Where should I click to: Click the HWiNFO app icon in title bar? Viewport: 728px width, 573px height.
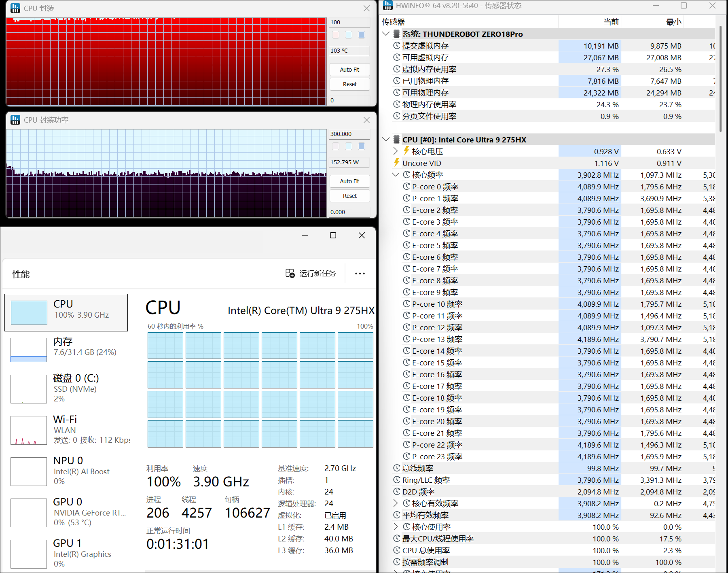(x=387, y=6)
